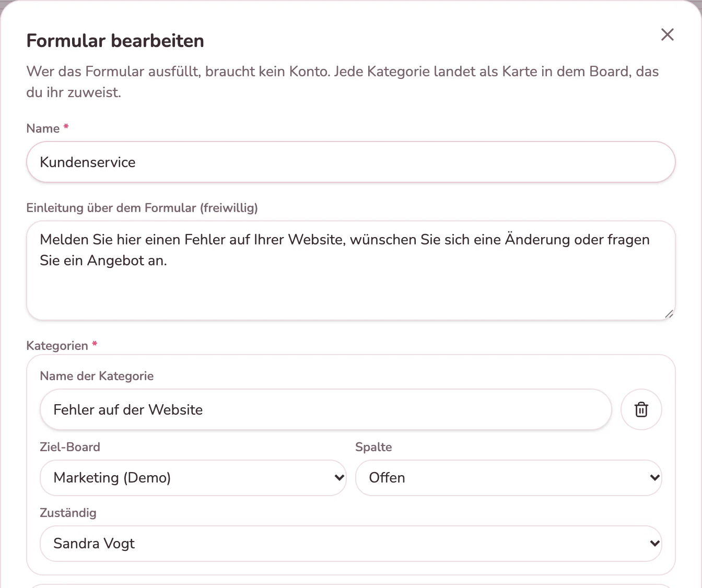Viewport: 702px width, 588px height.
Task: Click the "Formular bearbeiten" heading
Action: pyautogui.click(x=115, y=41)
